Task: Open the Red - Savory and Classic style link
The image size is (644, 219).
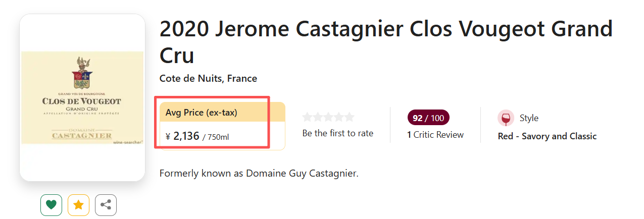Action: [x=547, y=136]
